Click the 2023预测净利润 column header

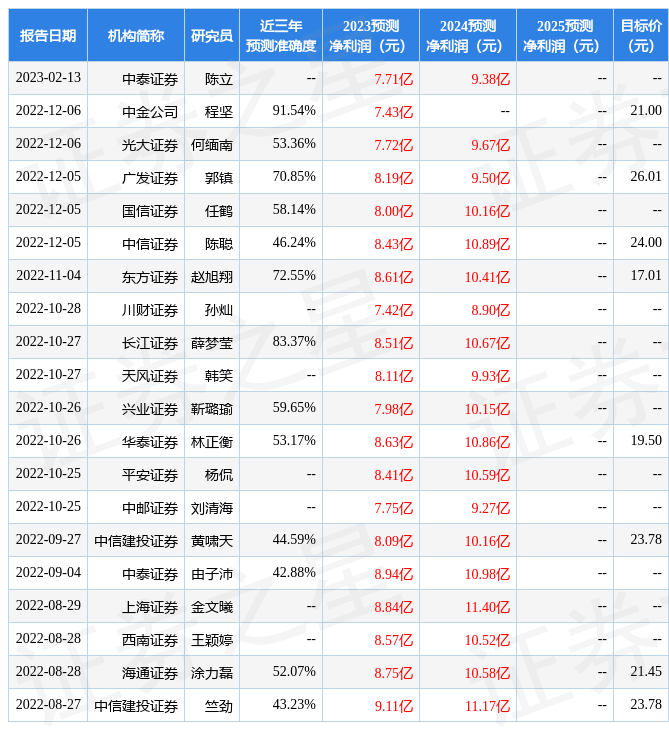pos(371,35)
